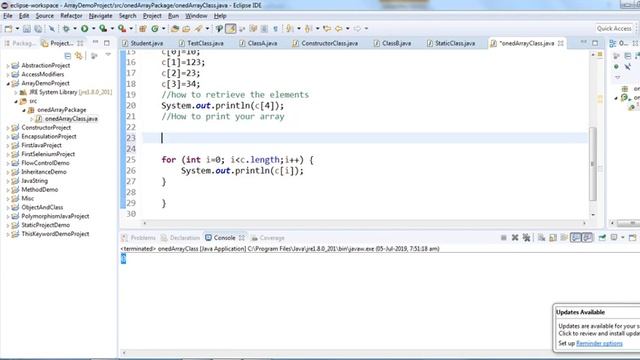This screenshot has height=360, width=640.
Task: Switch to the Declaration view tab
Action: point(180,238)
